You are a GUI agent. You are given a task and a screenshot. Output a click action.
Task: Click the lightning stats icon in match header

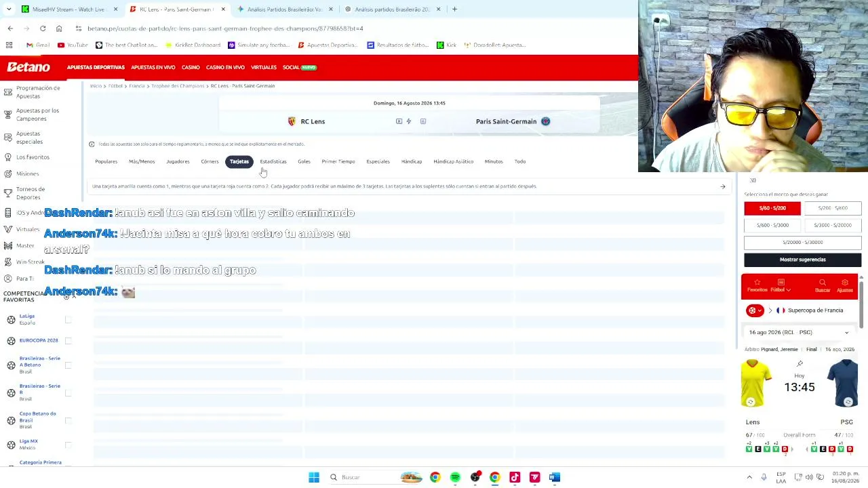(x=408, y=121)
